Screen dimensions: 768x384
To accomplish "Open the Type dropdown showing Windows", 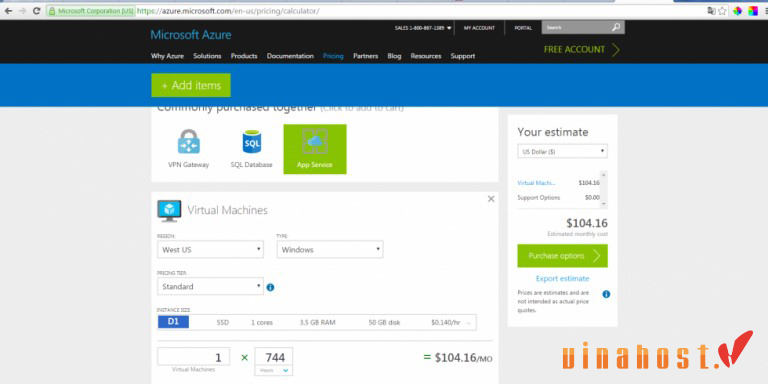I will pos(330,249).
